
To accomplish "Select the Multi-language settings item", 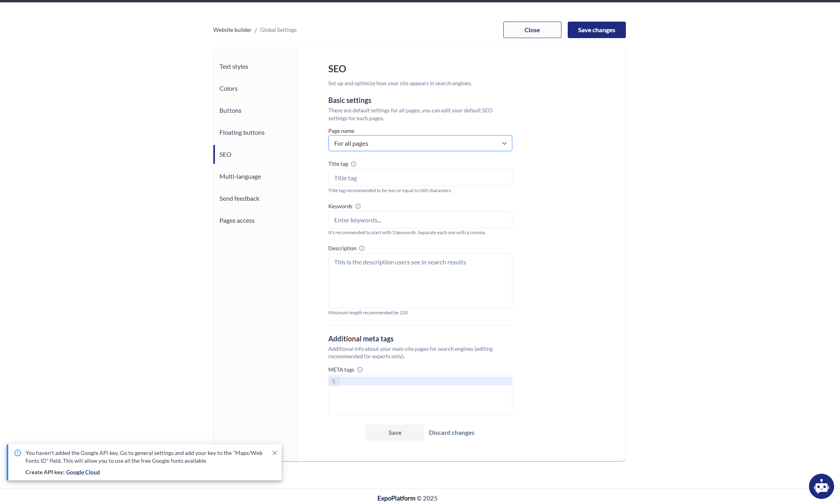I will tap(240, 177).
